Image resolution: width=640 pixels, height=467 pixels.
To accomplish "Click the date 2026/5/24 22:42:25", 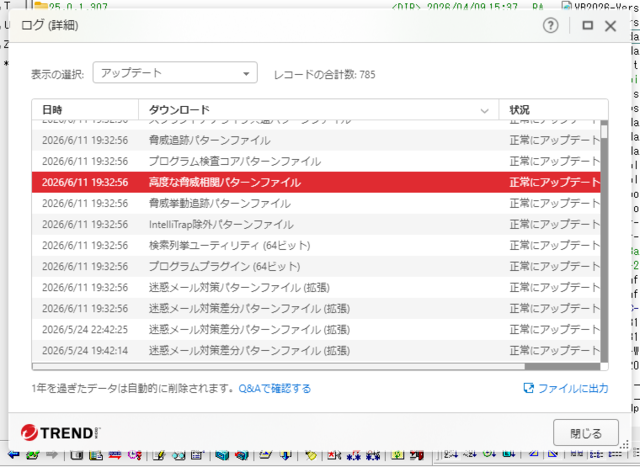I will (85, 329).
